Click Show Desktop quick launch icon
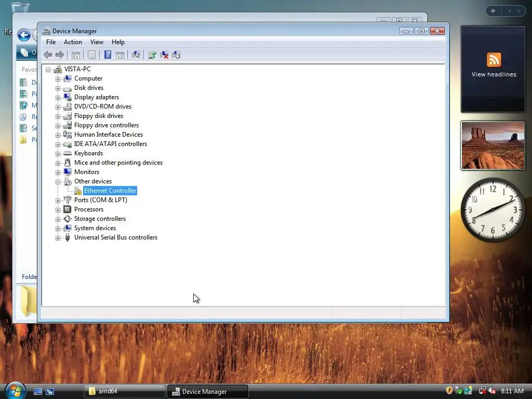Viewport: 532px width, 399px height. pos(38,391)
